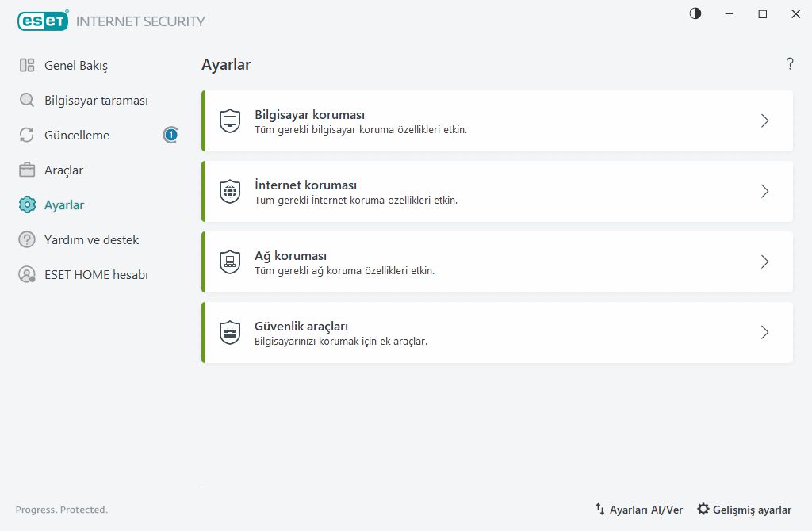The width and height of the screenshot is (812, 531).
Task: Expand İnternet koruması with its chevron arrow
Action: coord(764,191)
